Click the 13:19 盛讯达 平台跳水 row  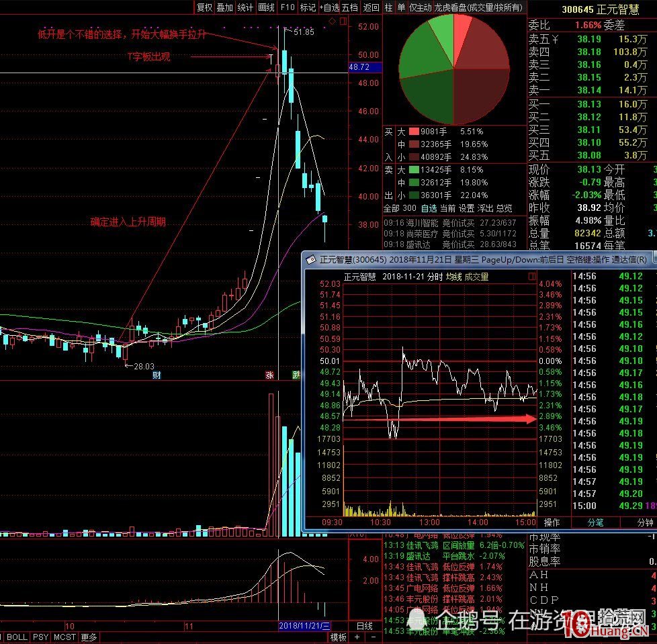click(x=445, y=556)
